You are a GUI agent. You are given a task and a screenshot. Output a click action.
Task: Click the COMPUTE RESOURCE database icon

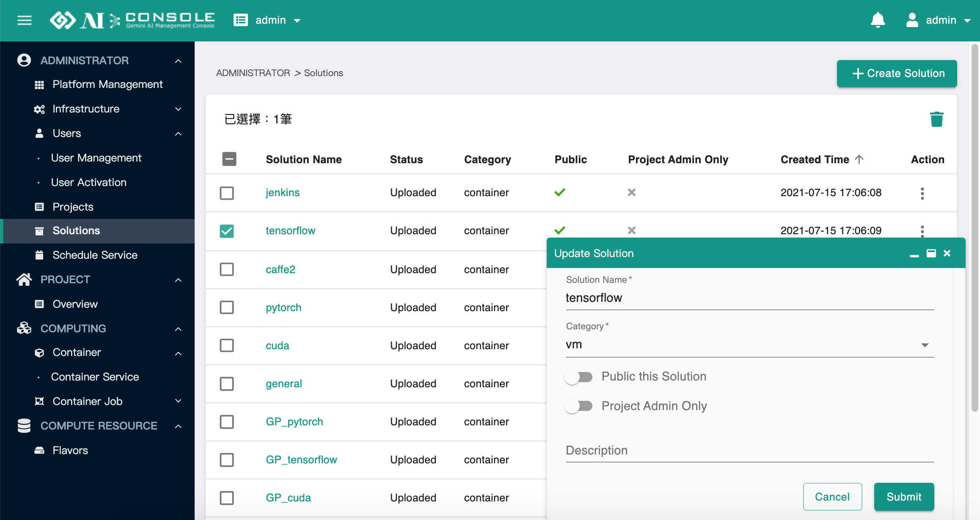24,426
